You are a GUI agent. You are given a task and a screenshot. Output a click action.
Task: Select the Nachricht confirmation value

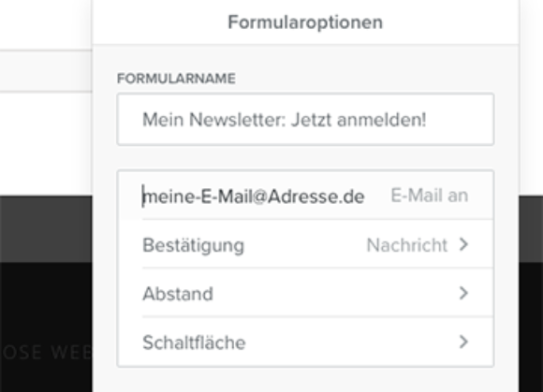pyautogui.click(x=407, y=245)
